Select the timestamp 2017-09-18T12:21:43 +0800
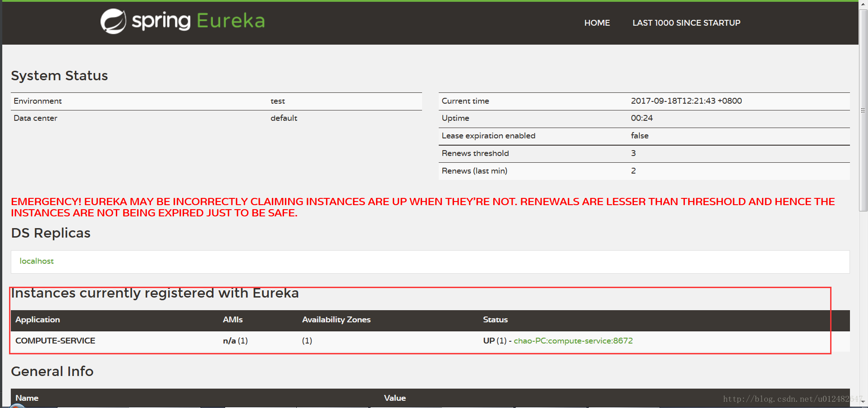Viewport: 868px width, 408px height. [x=686, y=101]
